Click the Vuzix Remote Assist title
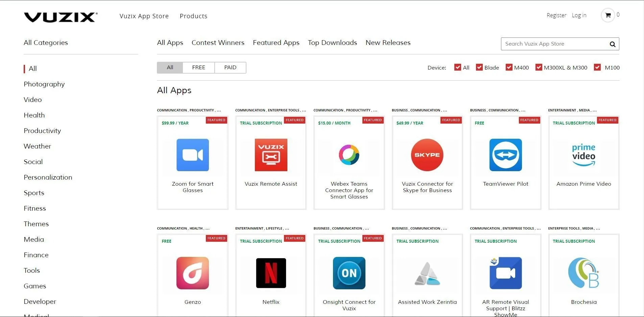 click(271, 184)
